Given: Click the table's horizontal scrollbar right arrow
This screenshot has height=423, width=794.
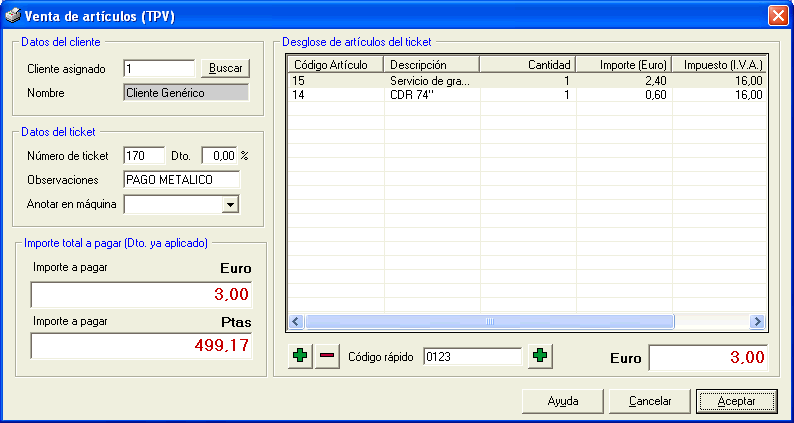Looking at the screenshot, I should pos(757,321).
